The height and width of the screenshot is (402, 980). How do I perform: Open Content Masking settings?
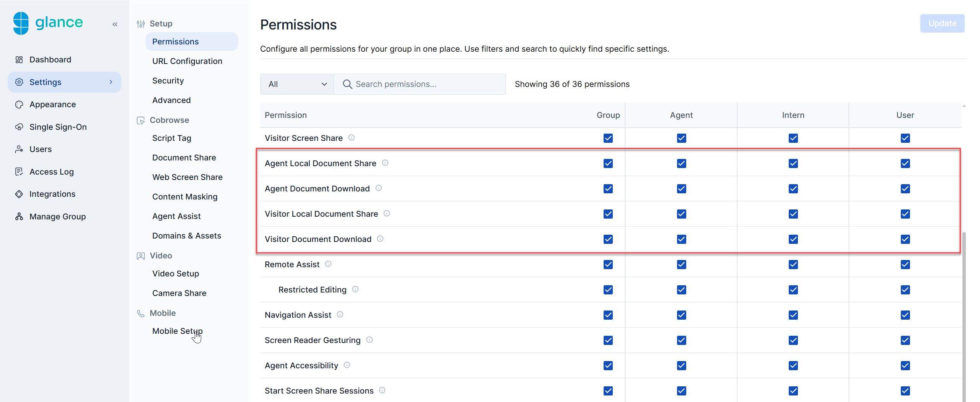point(185,197)
